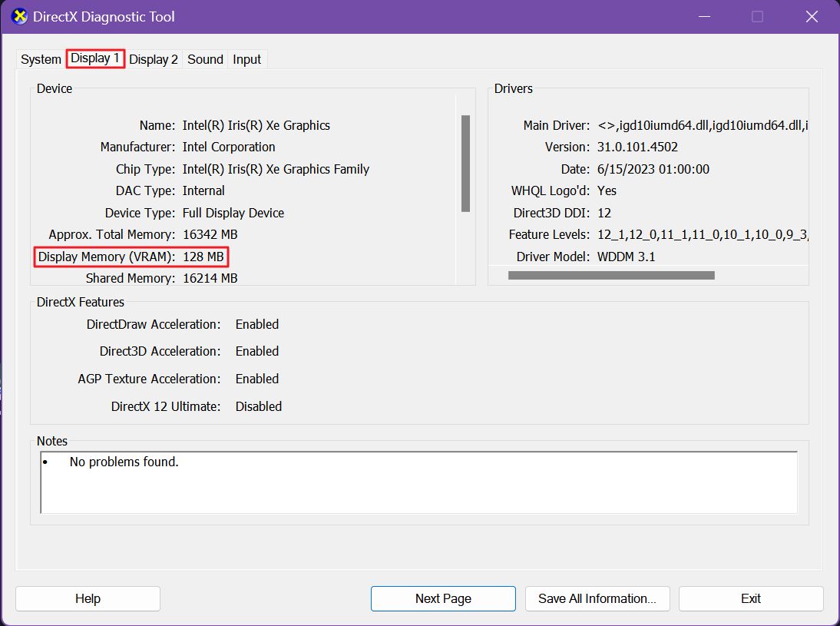
Task: Open the Input tab
Action: pyautogui.click(x=247, y=59)
